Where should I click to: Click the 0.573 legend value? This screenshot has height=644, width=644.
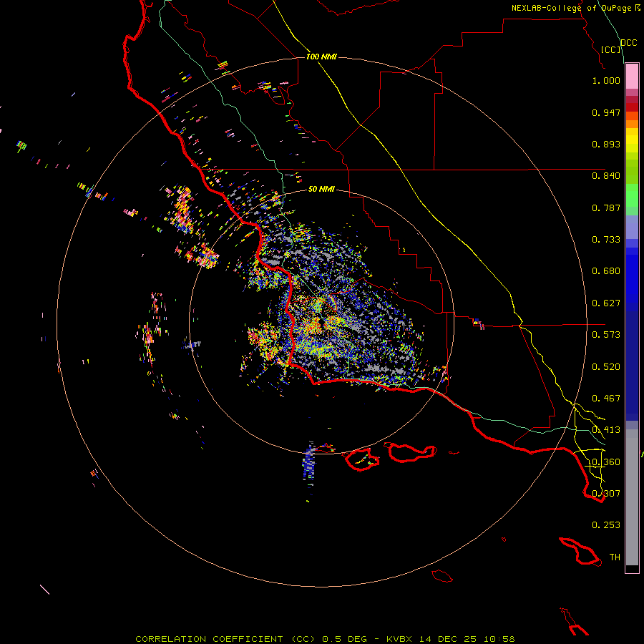[x=606, y=335]
